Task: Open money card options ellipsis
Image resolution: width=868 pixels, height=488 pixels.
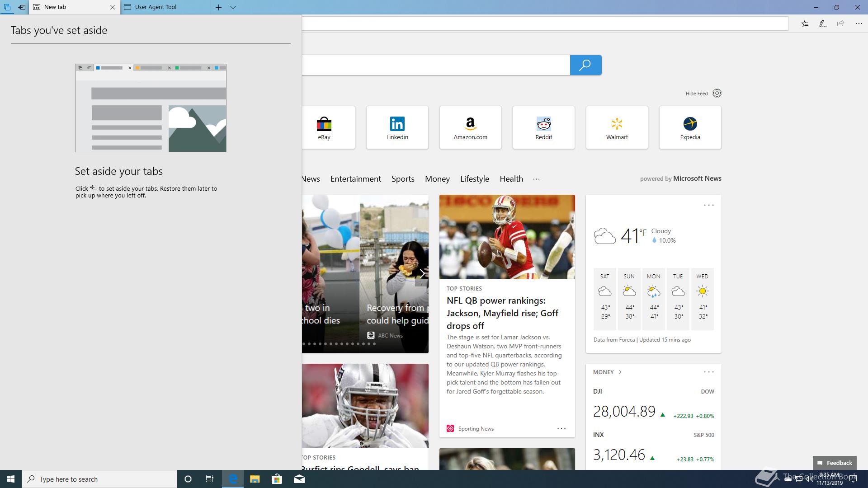Action: pos(709,372)
